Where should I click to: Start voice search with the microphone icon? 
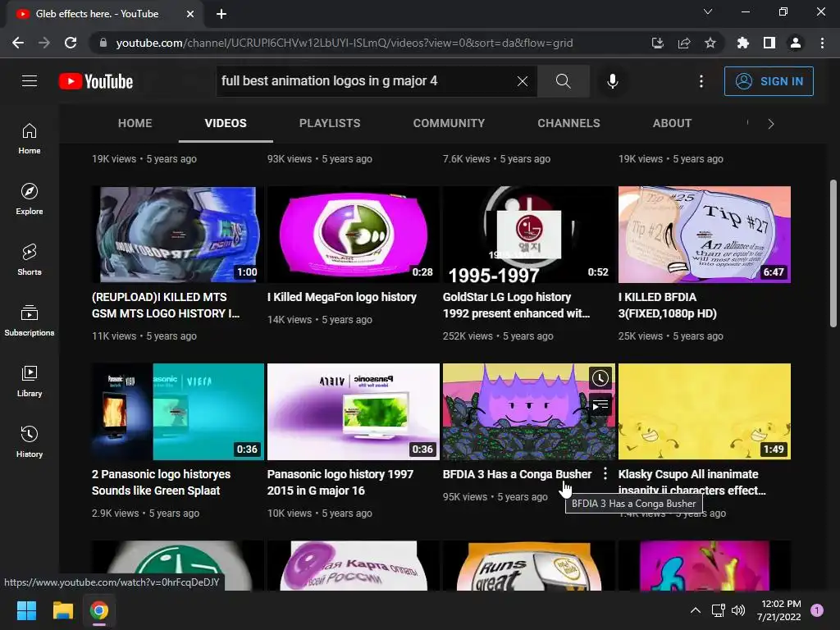click(x=612, y=81)
